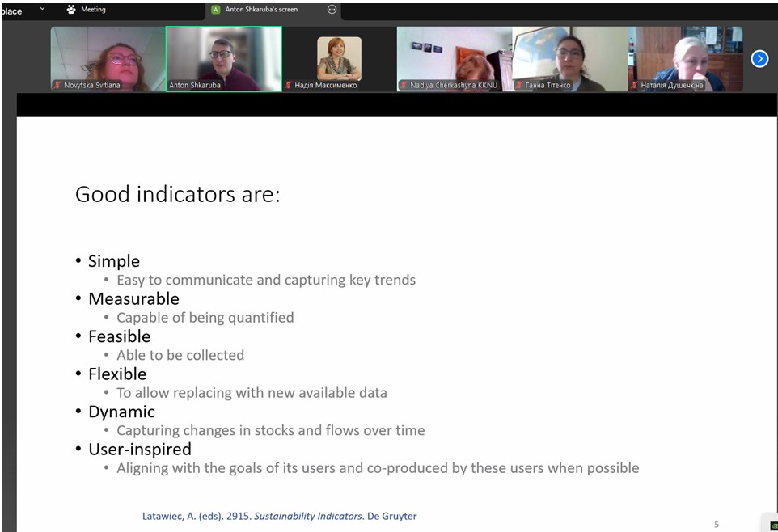Select Nadiya Cherkashyna KKNU video thumbnail
This screenshot has height=532, width=778.
pos(454,57)
